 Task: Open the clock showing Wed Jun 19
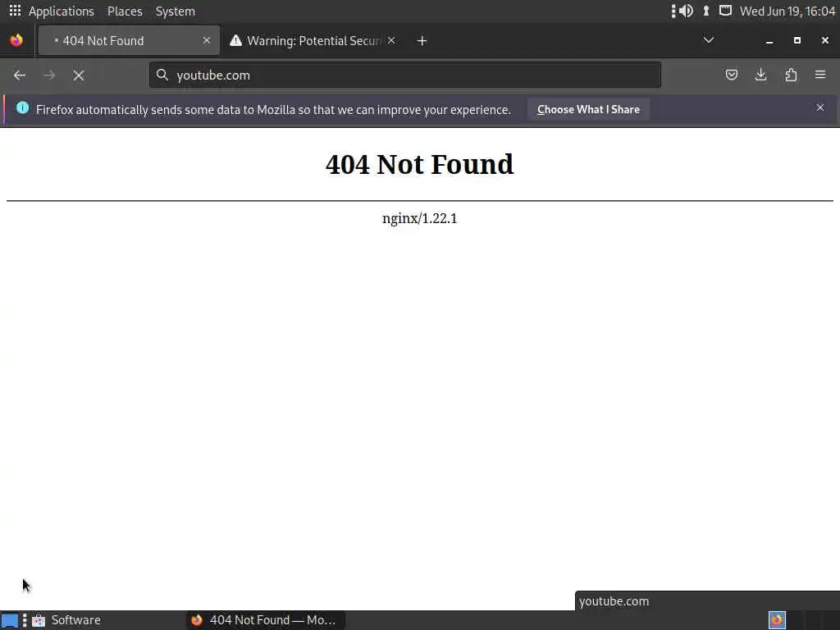(787, 11)
